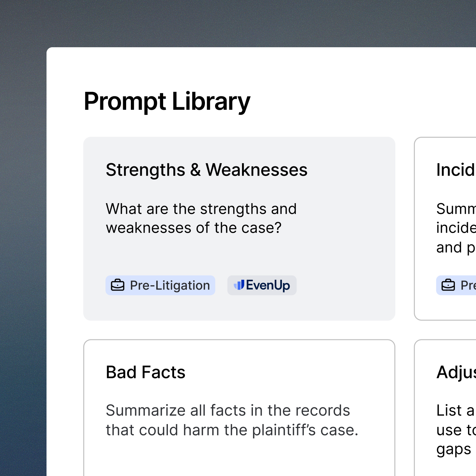
Task: Click the word 'Library' in the page heading
Action: point(211,101)
